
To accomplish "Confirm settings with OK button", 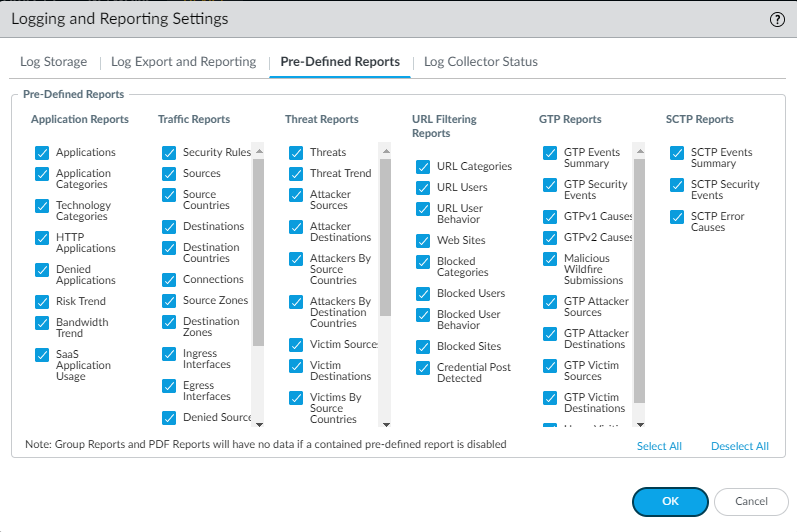I will 670,501.
